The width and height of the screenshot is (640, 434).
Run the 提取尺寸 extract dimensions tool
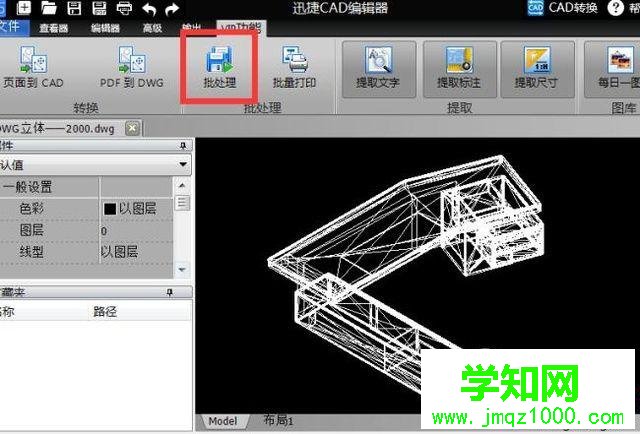click(537, 69)
